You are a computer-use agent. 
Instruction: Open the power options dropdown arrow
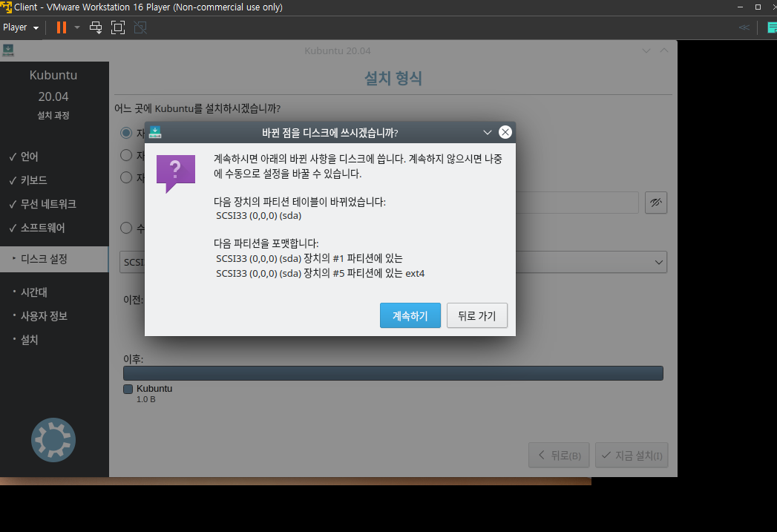77,27
